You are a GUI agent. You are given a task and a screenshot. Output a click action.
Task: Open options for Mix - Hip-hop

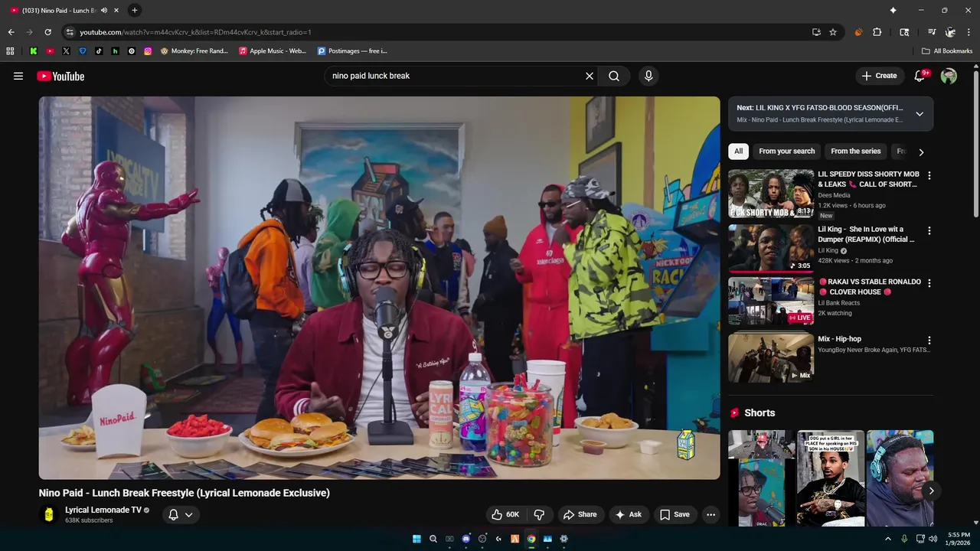pos(929,340)
